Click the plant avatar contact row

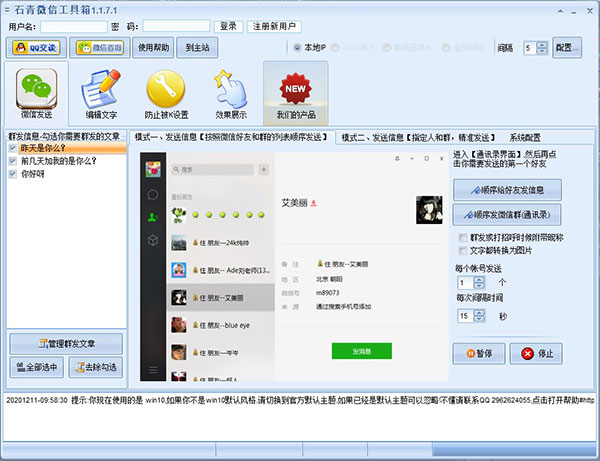(221, 215)
